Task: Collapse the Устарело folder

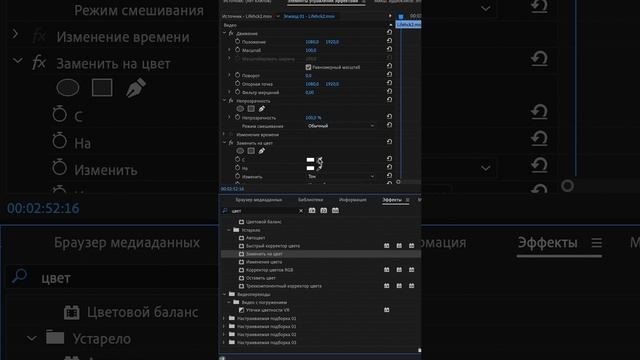Action: click(229, 230)
